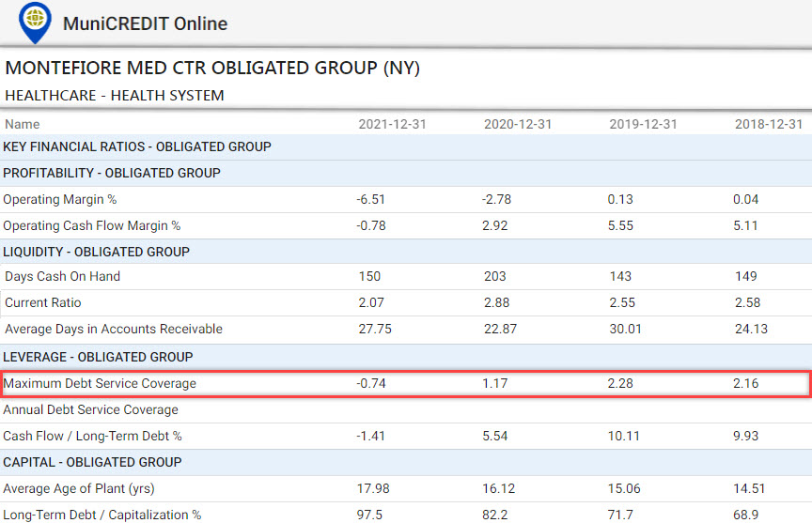
Task: Click Long-Term Debt / Capitalization value 97.5
Action: tap(369, 515)
